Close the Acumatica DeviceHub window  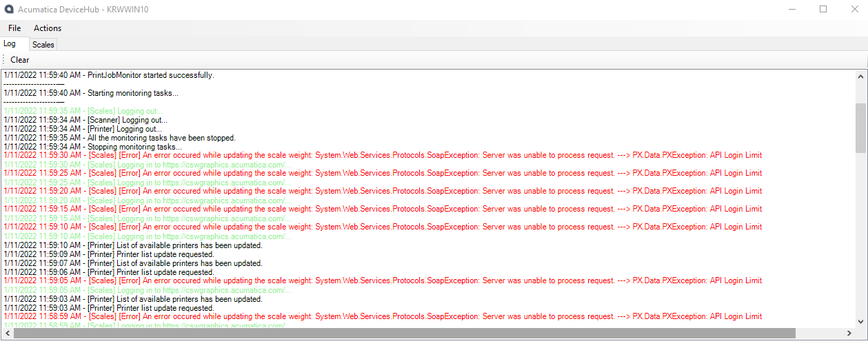(854, 10)
